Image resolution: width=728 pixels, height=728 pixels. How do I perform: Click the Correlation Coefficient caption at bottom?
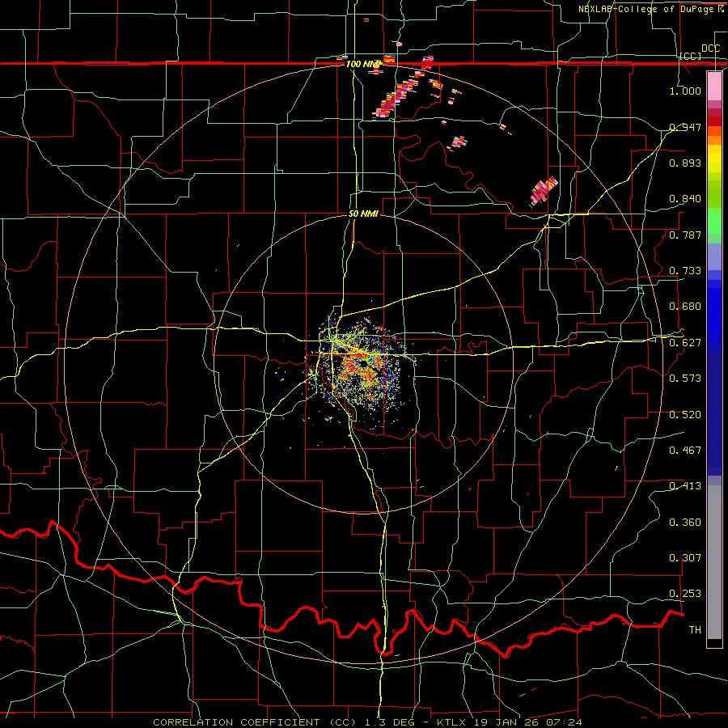point(367,722)
